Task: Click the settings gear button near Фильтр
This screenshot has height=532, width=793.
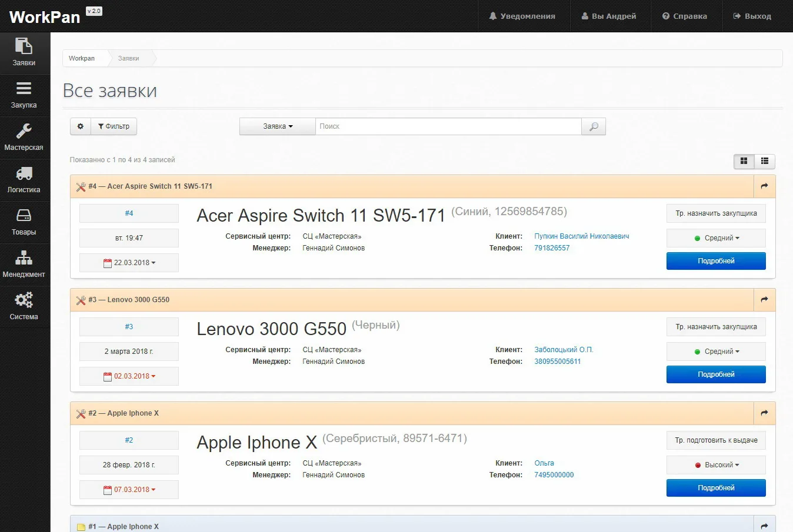Action: coord(81,126)
